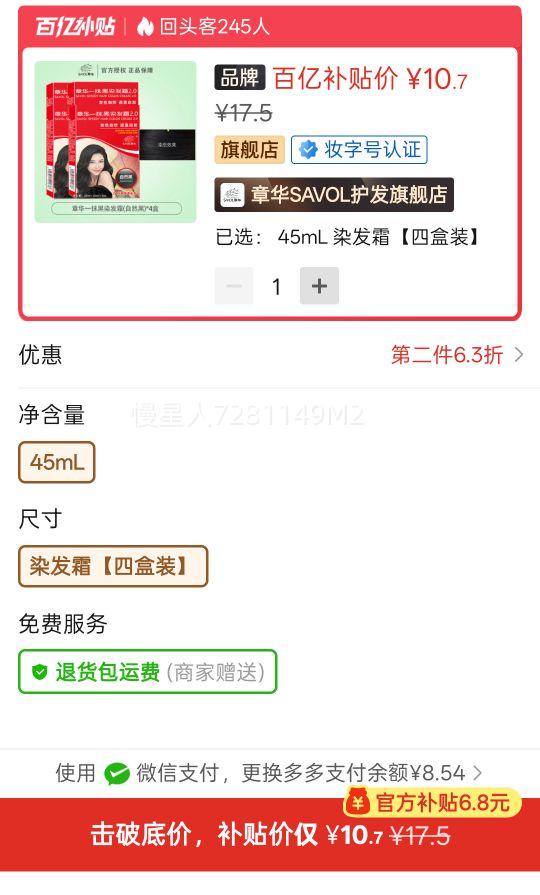Screen dimensions: 540x895
Task: Decrease quantity with the minus button
Action: (x=233, y=285)
